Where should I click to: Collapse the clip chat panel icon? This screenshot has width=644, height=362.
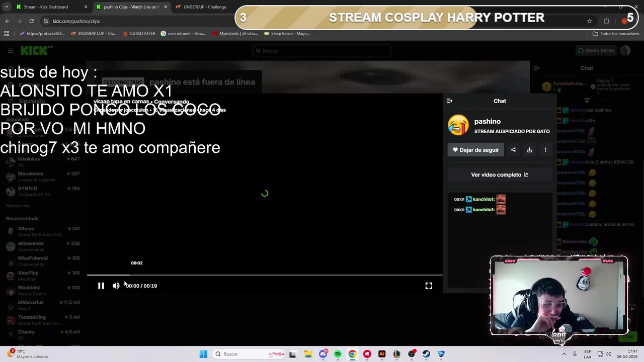(x=449, y=101)
